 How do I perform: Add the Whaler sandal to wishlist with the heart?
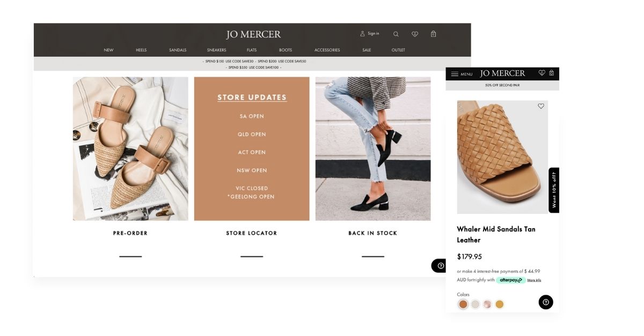coord(541,106)
